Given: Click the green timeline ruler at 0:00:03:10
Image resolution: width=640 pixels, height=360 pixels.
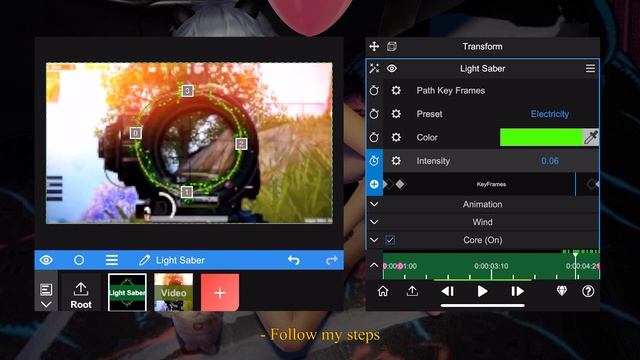Looking at the screenshot, I should tap(491, 266).
